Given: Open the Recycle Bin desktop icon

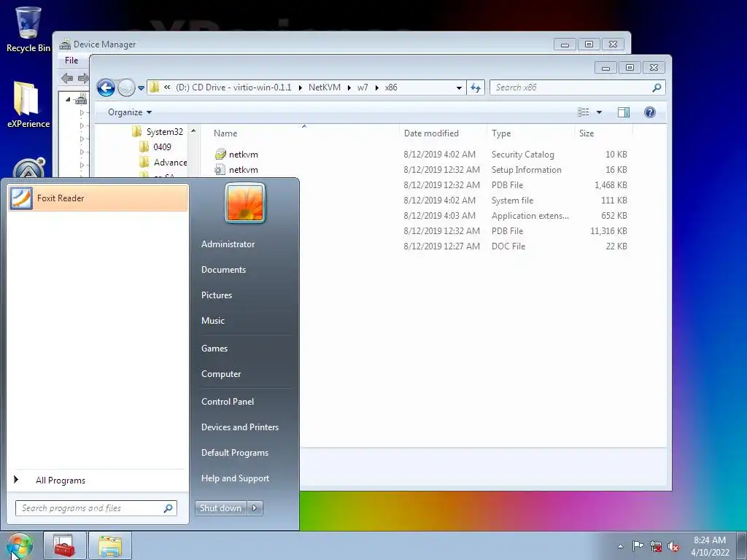Looking at the screenshot, I should 28,29.
